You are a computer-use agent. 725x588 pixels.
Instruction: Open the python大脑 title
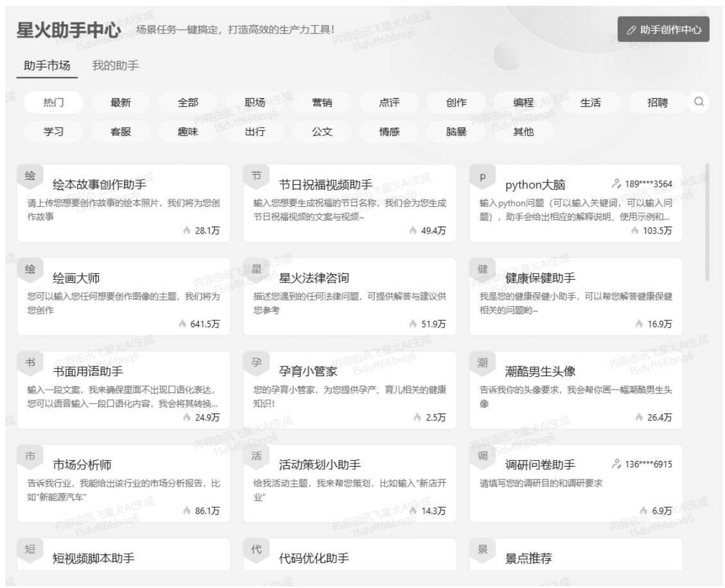535,185
